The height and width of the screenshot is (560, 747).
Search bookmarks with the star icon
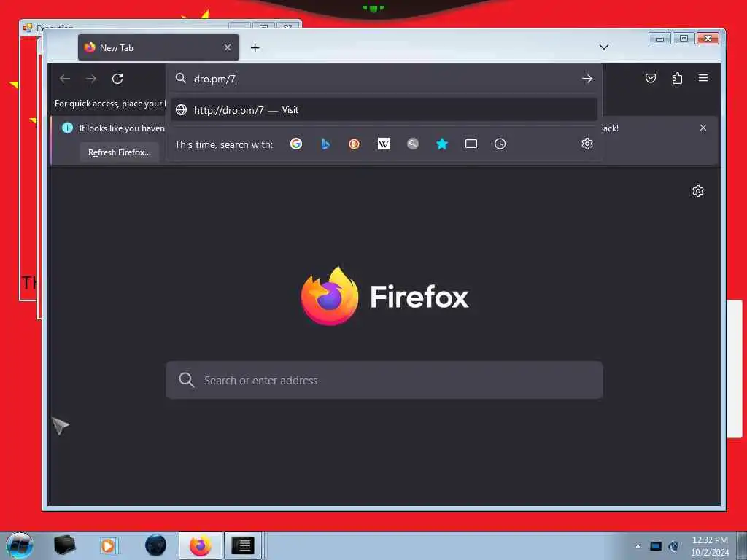(442, 144)
